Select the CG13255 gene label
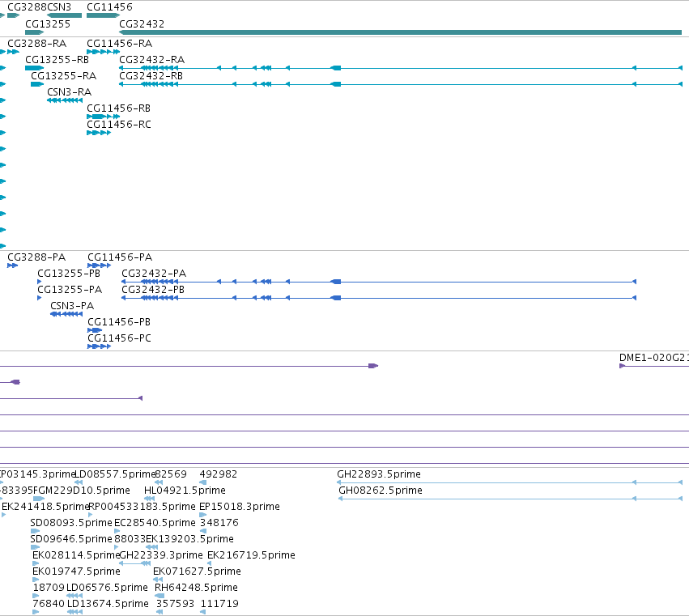689x616 pixels. (48, 23)
